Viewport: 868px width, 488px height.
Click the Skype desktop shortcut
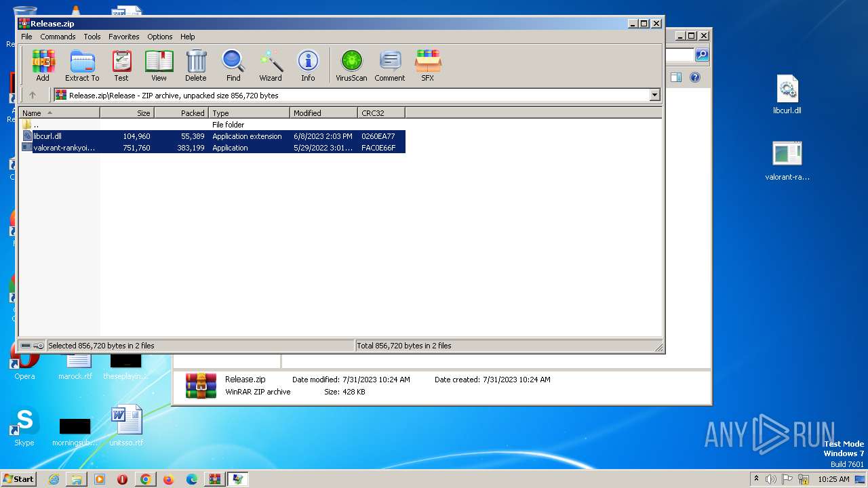[24, 427]
